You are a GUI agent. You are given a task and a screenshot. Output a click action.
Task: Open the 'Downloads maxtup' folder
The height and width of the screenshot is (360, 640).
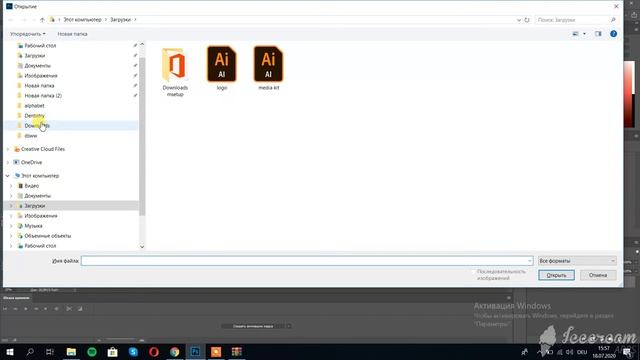[175, 72]
